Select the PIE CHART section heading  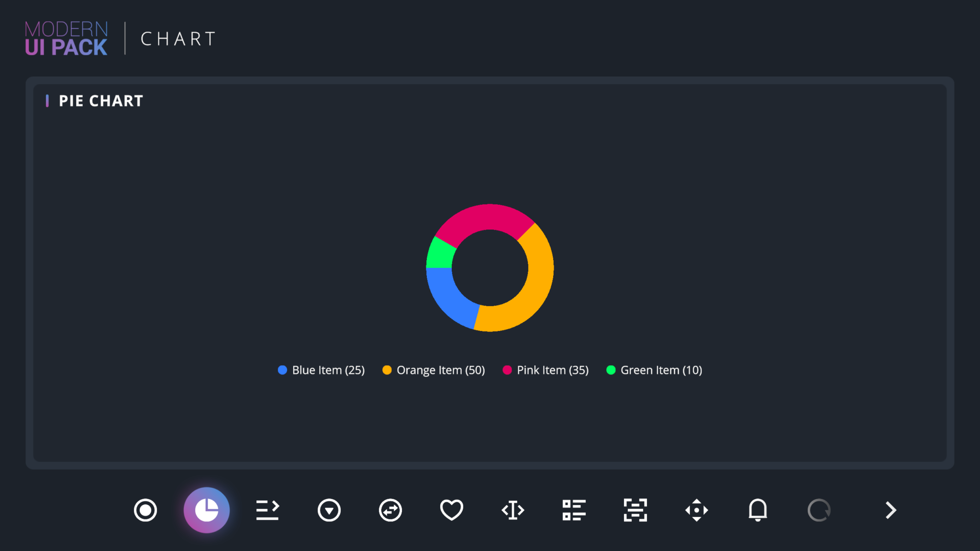point(100,100)
